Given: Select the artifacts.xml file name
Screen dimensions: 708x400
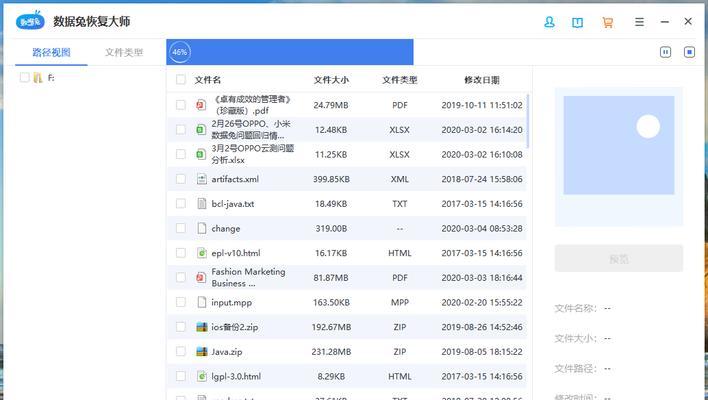Looking at the screenshot, I should pos(235,179).
